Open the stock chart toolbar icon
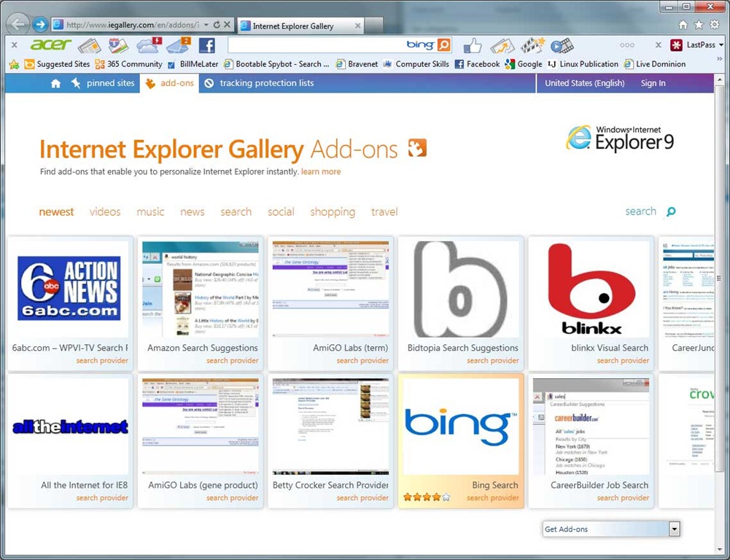Viewport: 730px width, 560px height. tap(502, 46)
